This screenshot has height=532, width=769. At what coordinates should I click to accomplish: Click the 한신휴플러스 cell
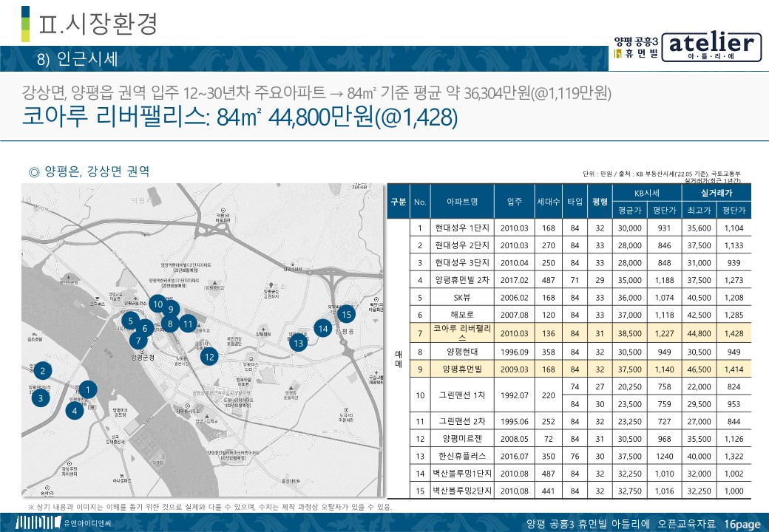pyautogui.click(x=462, y=456)
